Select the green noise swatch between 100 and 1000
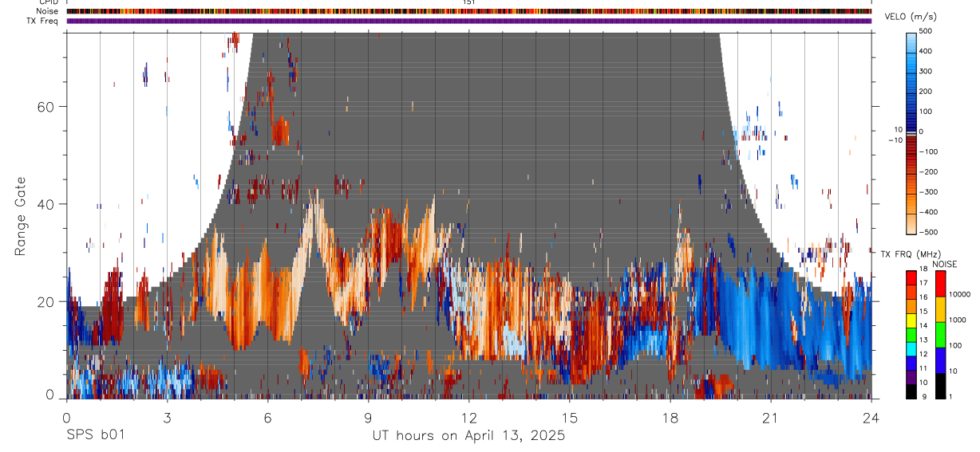The width and height of the screenshot is (980, 452). tap(939, 335)
